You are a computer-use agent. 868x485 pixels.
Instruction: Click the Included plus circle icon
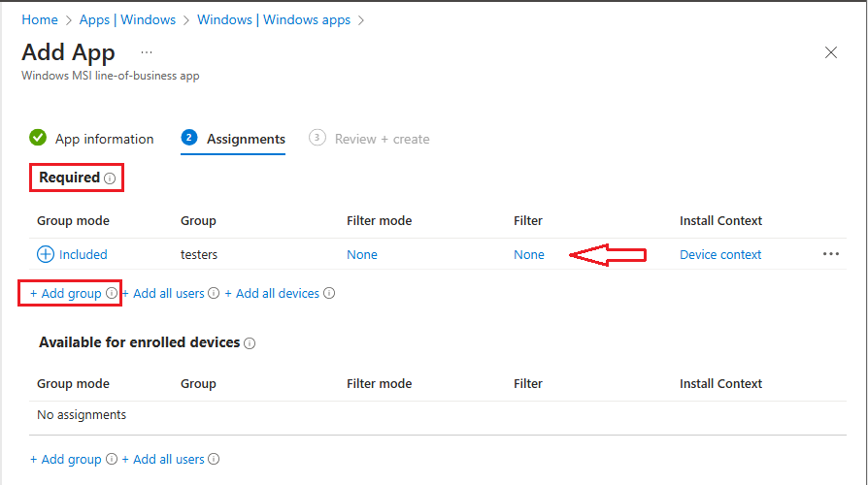[46, 254]
